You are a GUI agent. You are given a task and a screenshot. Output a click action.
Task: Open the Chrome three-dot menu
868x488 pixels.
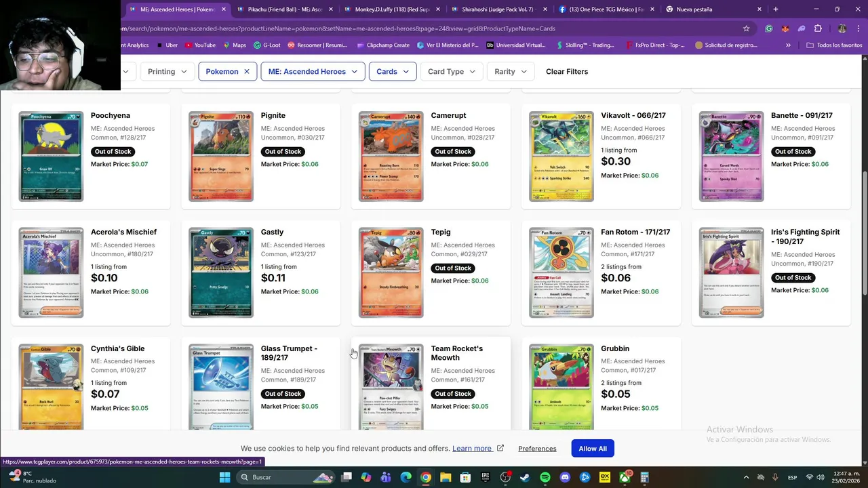click(x=859, y=28)
